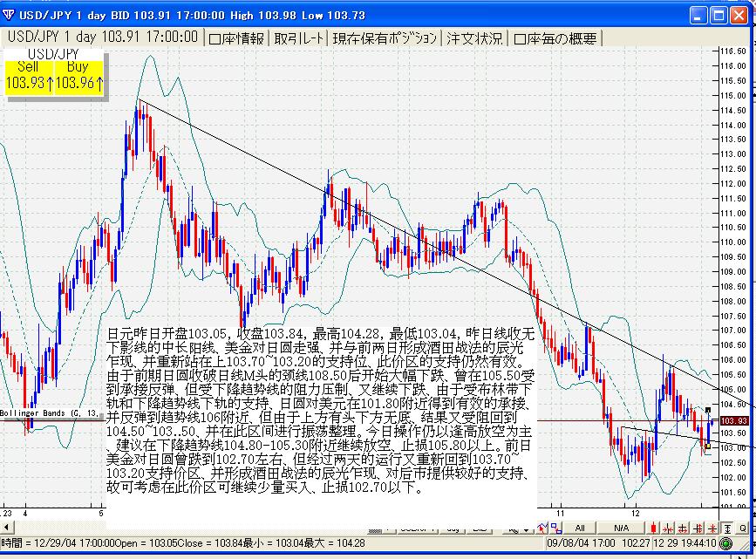Toggle the pressed cursor tool icon beside Q
This screenshot has height=559, width=756.
coord(727,528)
